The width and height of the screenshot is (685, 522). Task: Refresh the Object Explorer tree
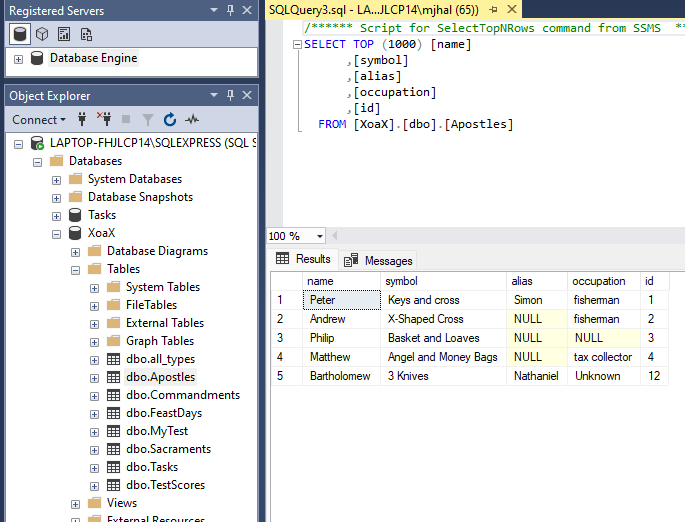click(169, 119)
